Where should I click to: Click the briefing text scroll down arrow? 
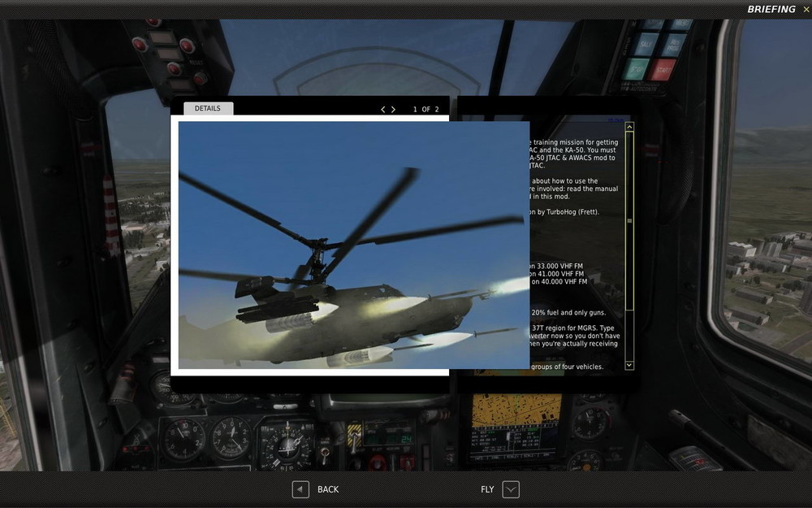coord(629,366)
